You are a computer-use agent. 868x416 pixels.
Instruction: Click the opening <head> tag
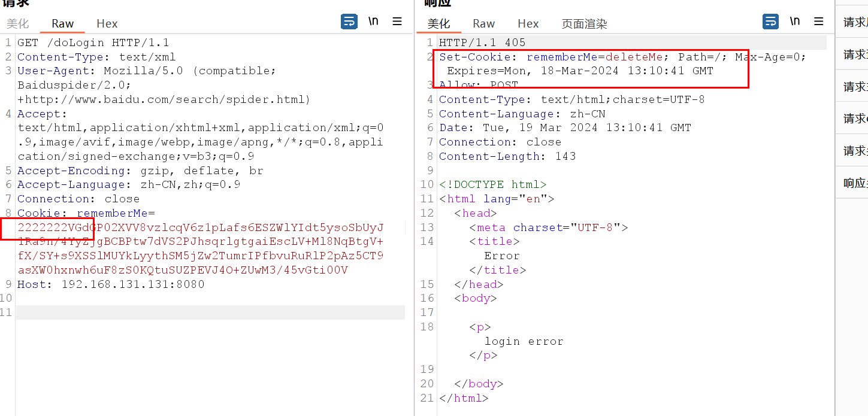pos(476,214)
